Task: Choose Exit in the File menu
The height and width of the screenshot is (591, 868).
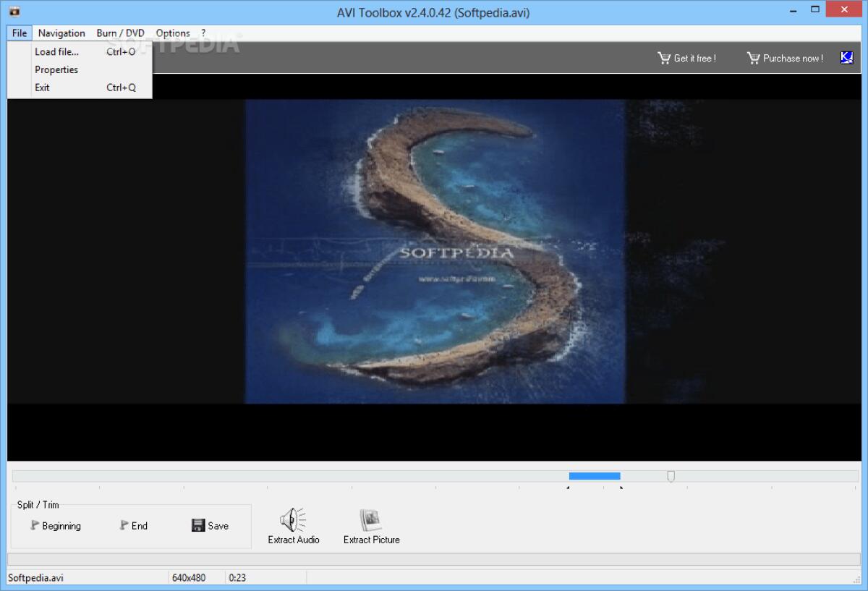Action: tap(41, 88)
